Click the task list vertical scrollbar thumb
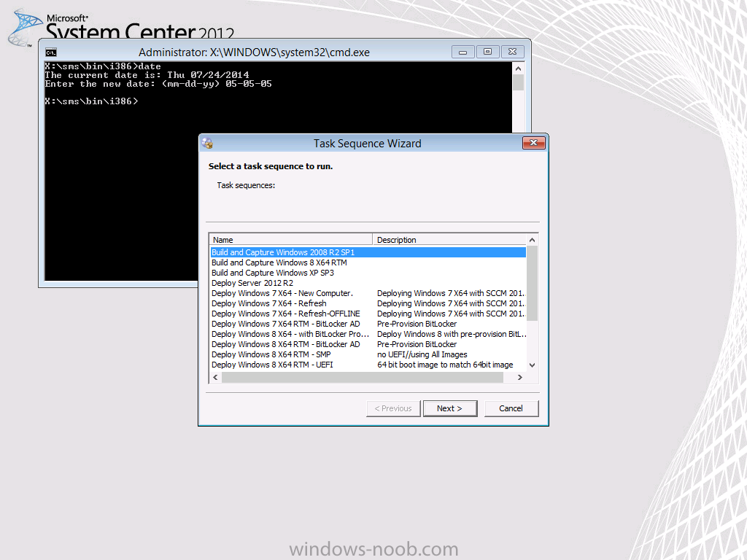The image size is (747, 560). click(x=532, y=284)
